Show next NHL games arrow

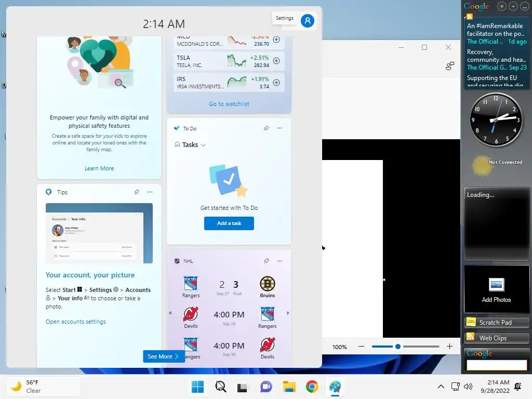coord(288,313)
